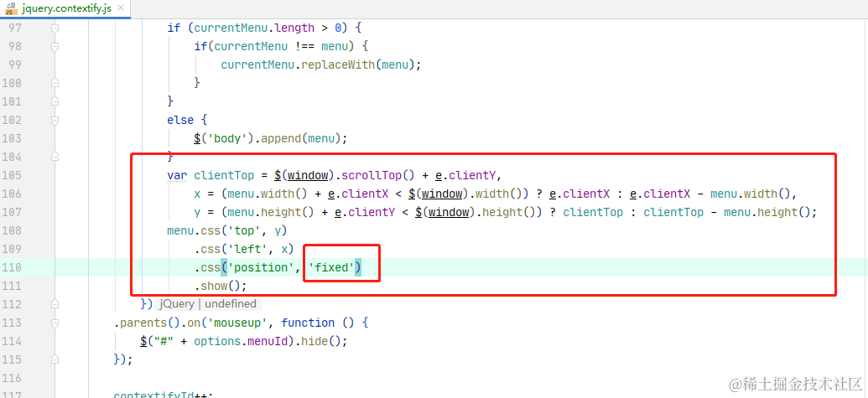Click the 'body' string literal

pyautogui.click(x=227, y=138)
